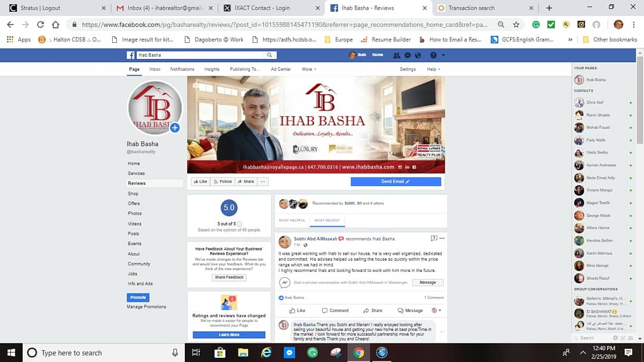Image resolution: width=644 pixels, height=362 pixels.
Task: Open Friend Requests icon in Facebook header
Action: tap(397, 55)
